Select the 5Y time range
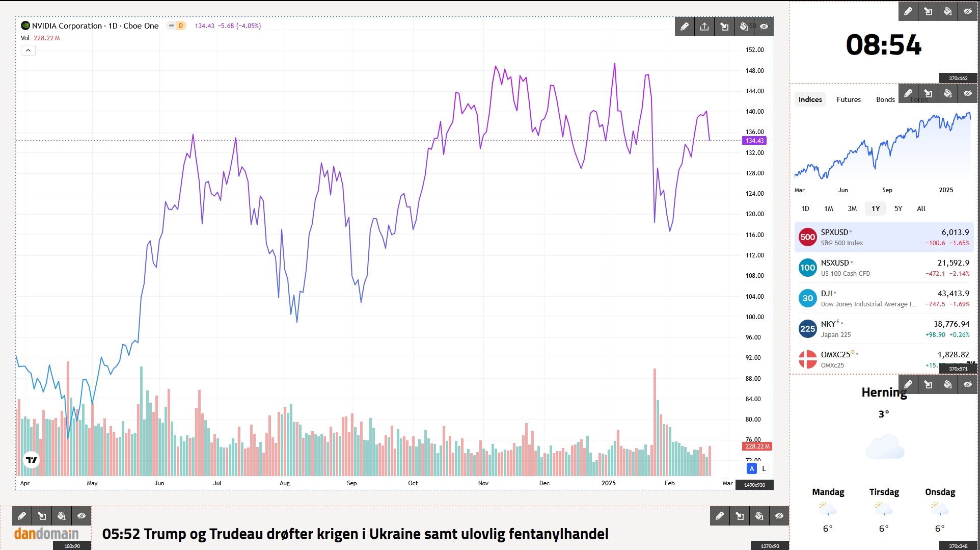Viewport: 980px width, 550px height. tap(898, 208)
